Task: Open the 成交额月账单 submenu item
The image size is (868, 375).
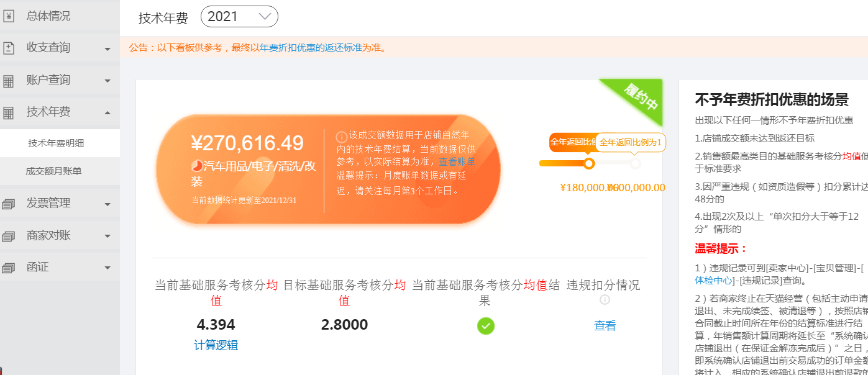Action: click(53, 171)
